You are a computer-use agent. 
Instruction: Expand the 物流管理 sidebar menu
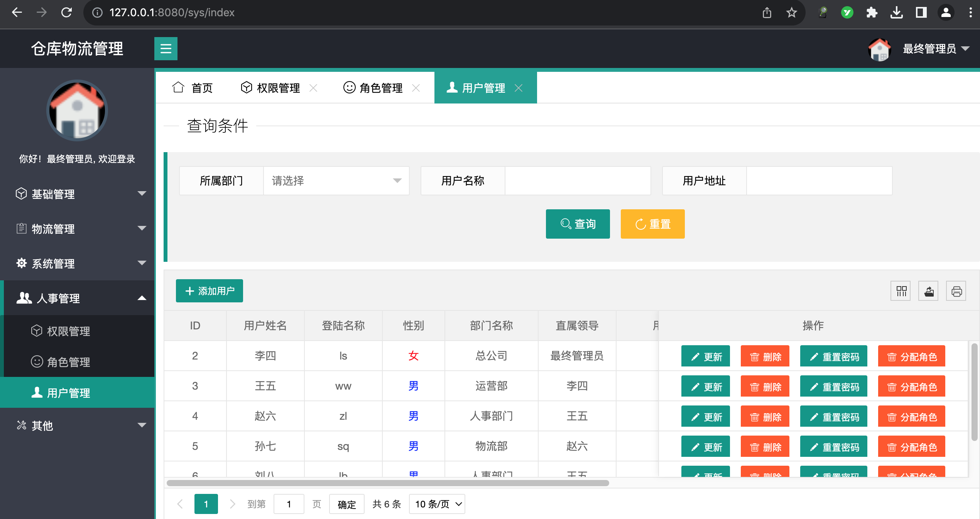pos(77,229)
